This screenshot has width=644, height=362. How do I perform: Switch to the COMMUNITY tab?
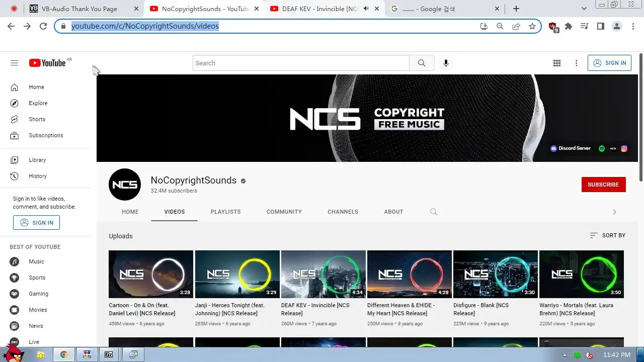[284, 212]
